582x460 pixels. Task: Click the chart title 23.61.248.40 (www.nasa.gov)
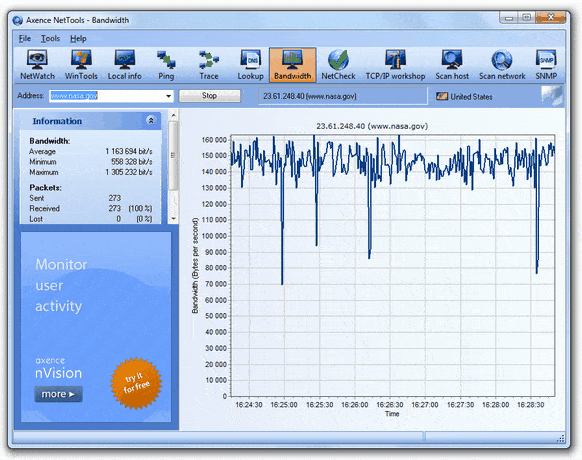tap(372, 126)
